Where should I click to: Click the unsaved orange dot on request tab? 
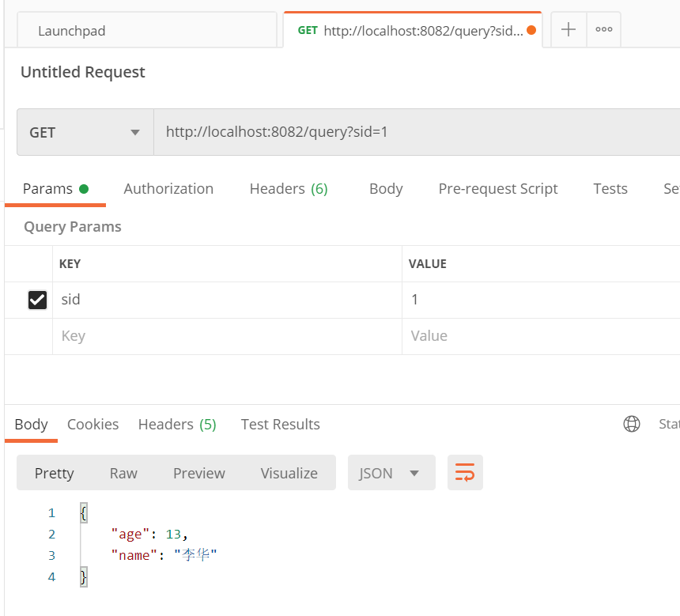pos(531,31)
